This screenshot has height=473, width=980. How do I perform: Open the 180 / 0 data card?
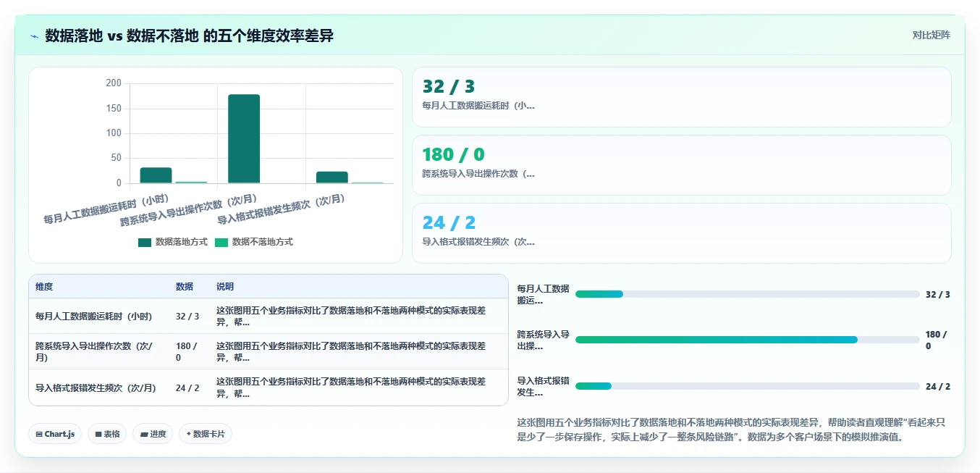click(681, 165)
